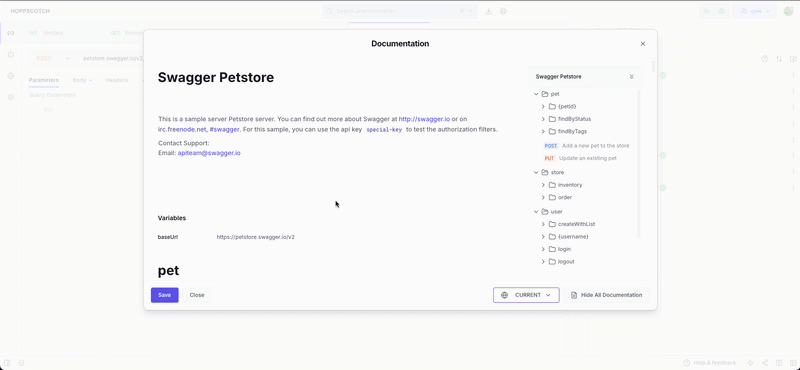The image size is (800, 370).
Task: Click the Swagger Petstore collection header
Action: (586, 77)
